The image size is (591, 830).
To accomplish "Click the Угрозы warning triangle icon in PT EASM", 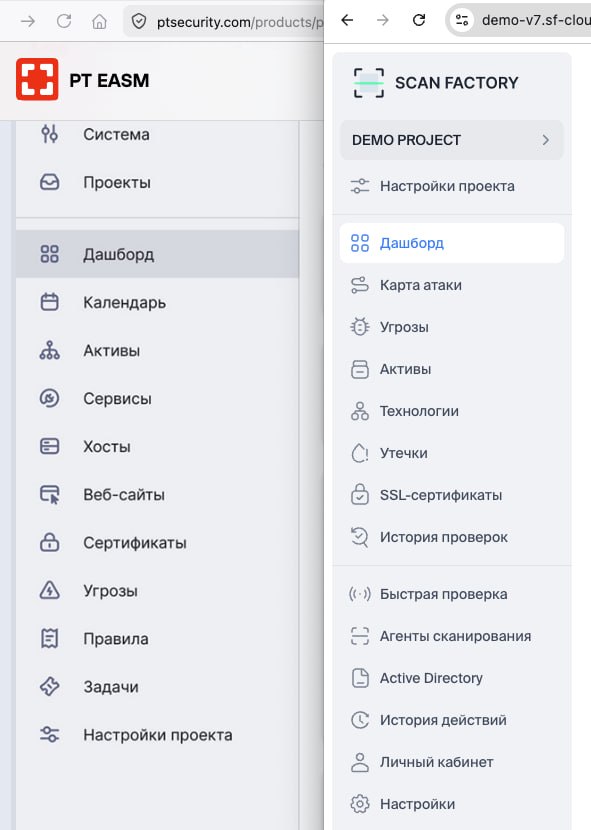I will pos(50,590).
